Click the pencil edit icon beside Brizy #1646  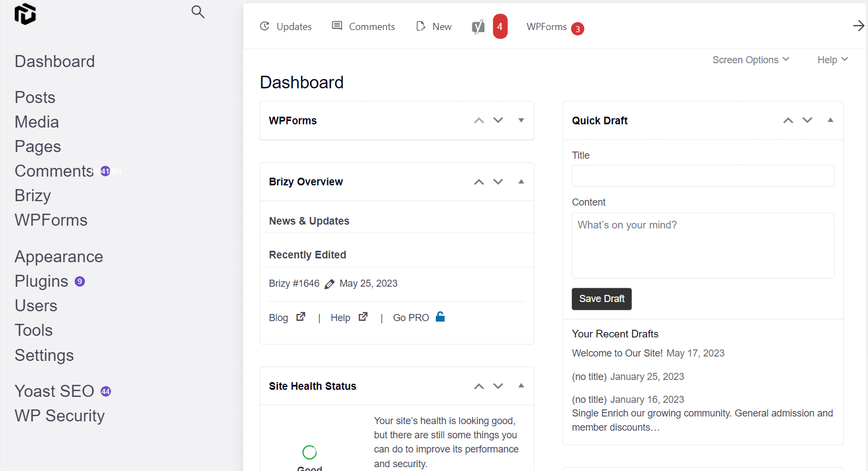pyautogui.click(x=330, y=284)
